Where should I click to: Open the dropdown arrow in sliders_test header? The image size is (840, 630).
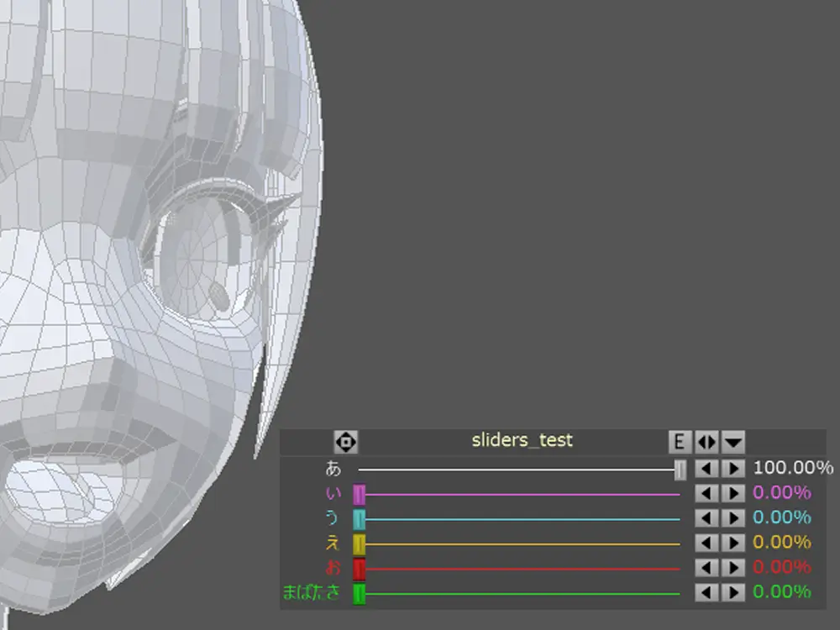pyautogui.click(x=733, y=441)
